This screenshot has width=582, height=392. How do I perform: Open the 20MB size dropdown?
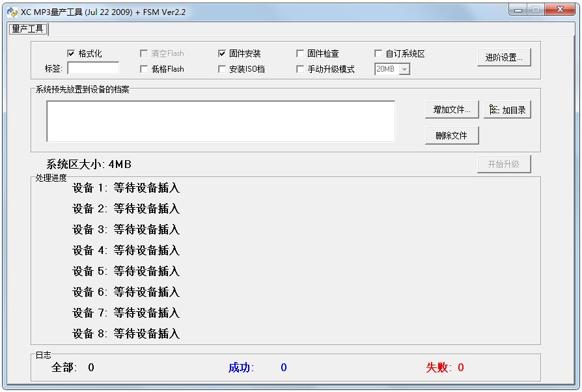point(404,69)
